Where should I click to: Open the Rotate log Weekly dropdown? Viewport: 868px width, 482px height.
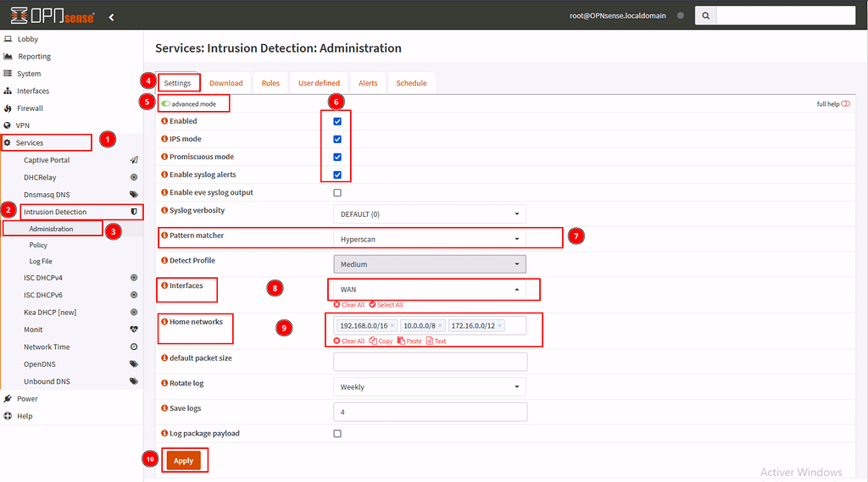coord(429,387)
